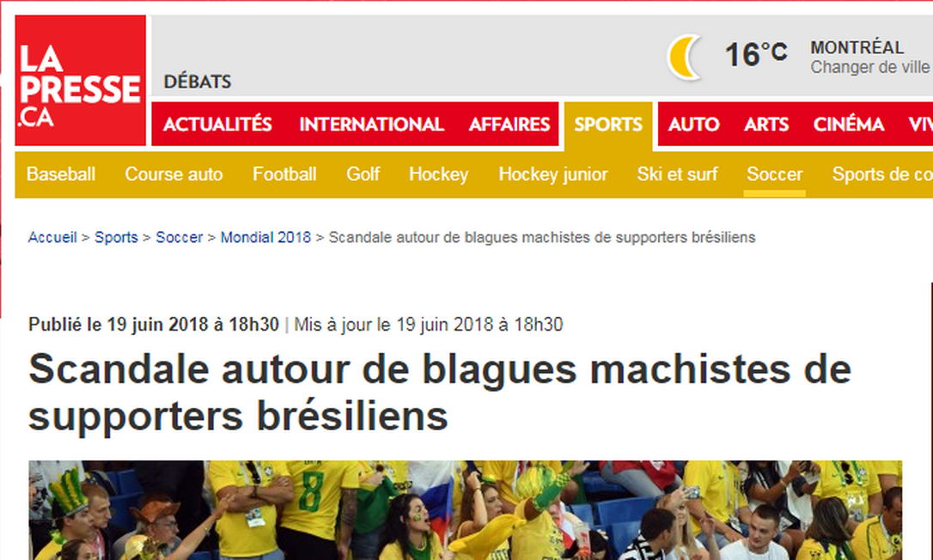The width and height of the screenshot is (933, 560).
Task: Click the Brazilian supporters article photo
Action: point(466,510)
